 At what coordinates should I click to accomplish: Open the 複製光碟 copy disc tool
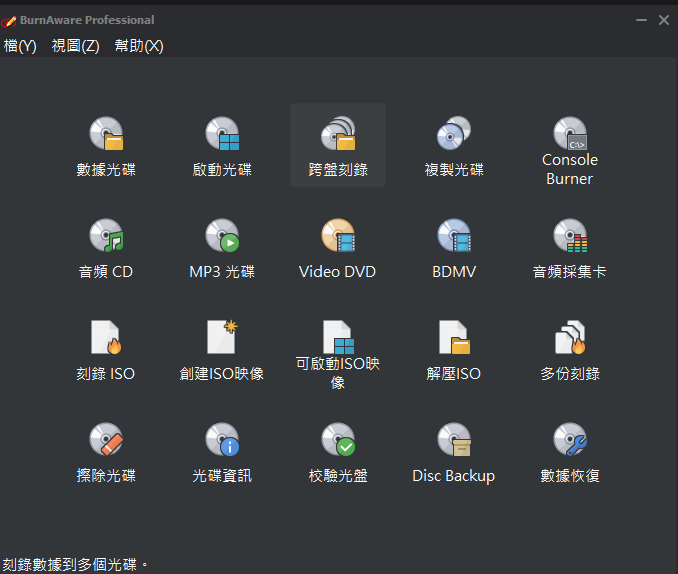[454, 145]
